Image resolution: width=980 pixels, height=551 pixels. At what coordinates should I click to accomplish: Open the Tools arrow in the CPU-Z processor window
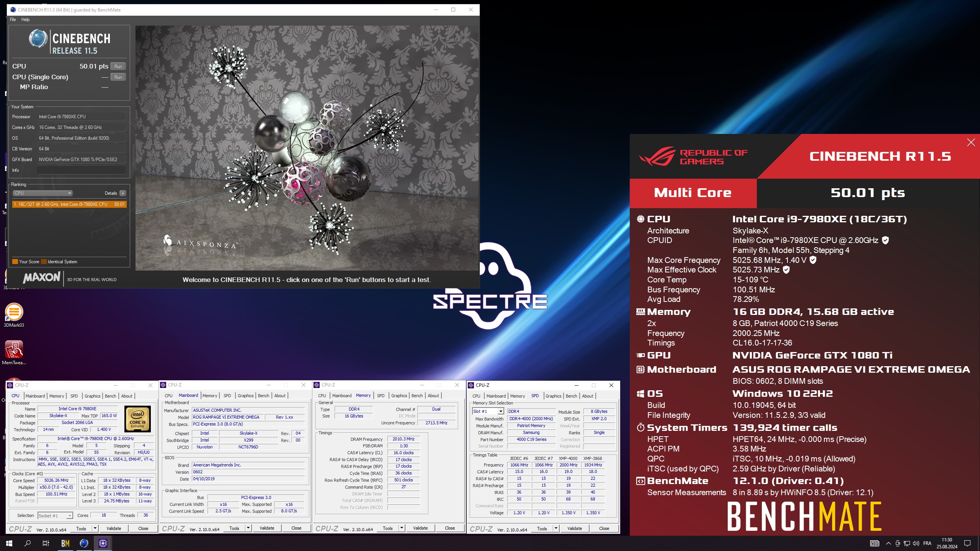pos(95,528)
